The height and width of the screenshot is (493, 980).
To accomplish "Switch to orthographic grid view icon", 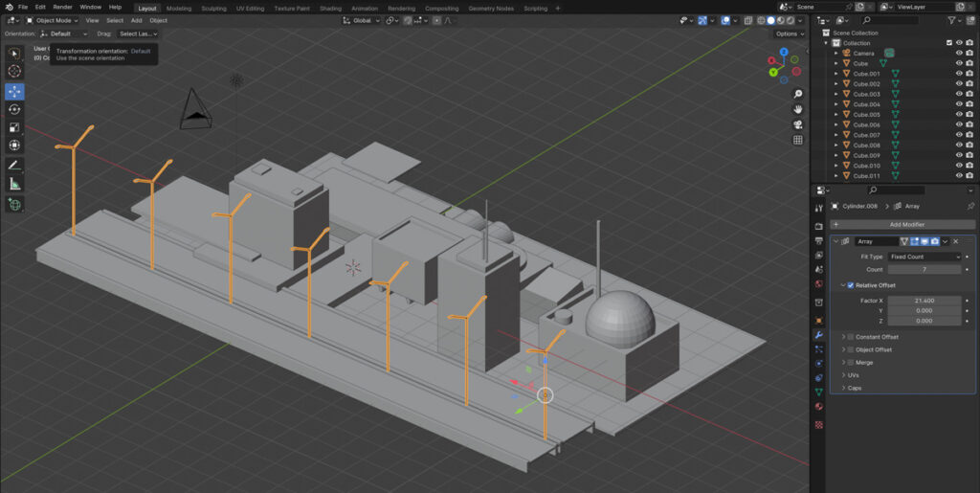I will (798, 140).
